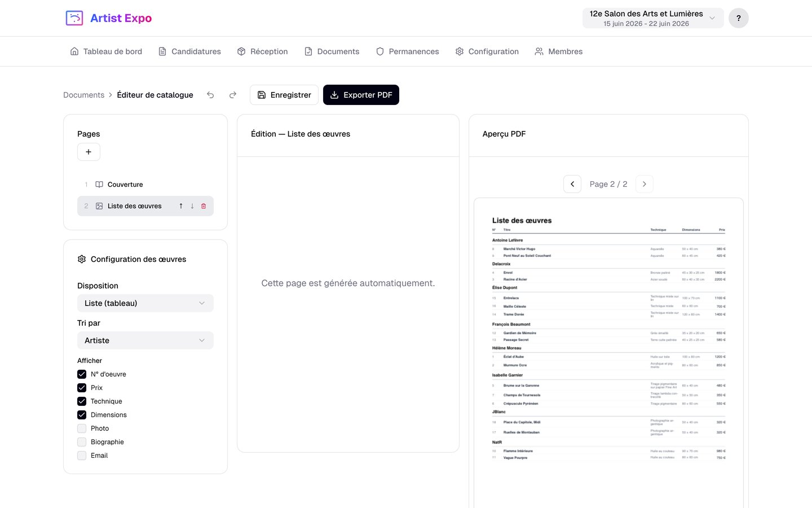Click the Artist Expo logo icon
The image size is (812, 508).
pos(74,18)
